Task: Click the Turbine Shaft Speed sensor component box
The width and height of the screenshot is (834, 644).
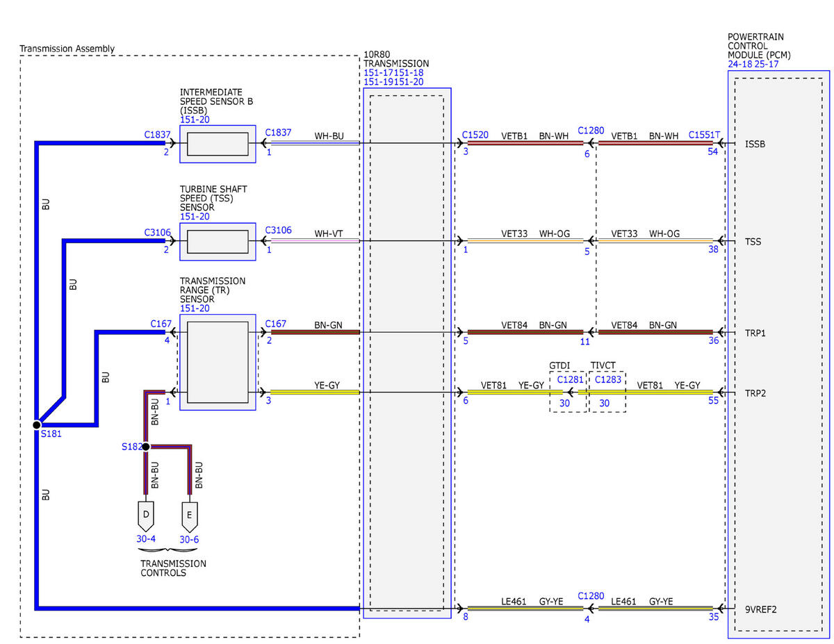Action: click(x=218, y=242)
